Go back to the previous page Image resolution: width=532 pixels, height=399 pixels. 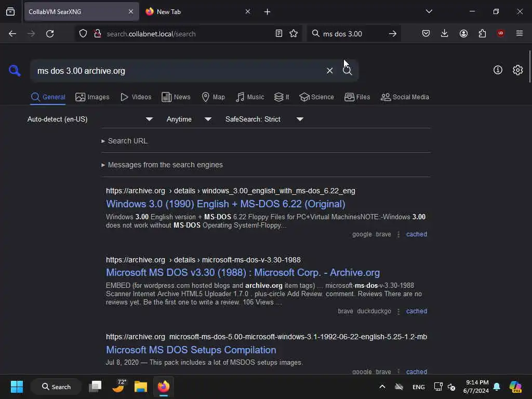[12, 34]
